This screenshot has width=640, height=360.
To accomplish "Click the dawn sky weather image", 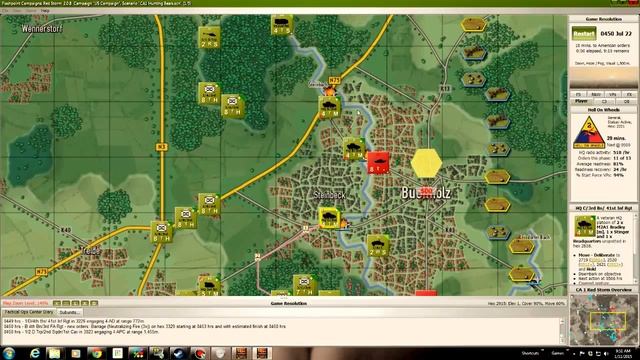I will 603,79.
